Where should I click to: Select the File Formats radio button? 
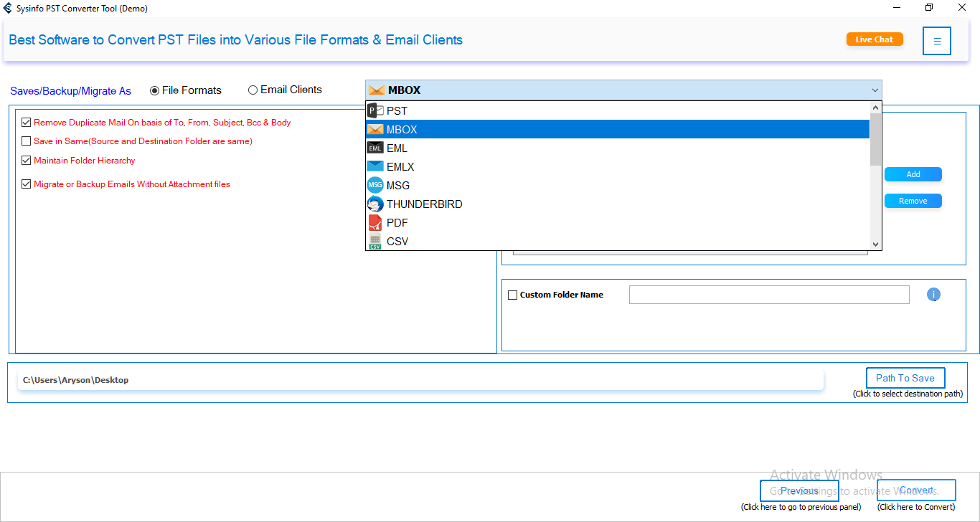[154, 90]
